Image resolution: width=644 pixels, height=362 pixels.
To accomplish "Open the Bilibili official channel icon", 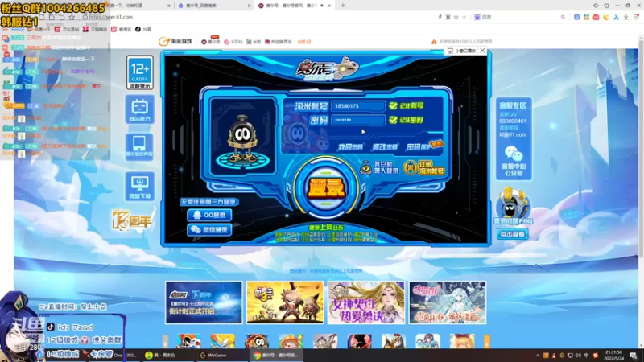I will coord(139,109).
